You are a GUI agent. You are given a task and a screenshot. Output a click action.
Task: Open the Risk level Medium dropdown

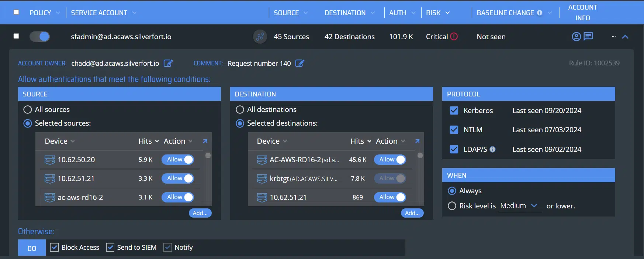pyautogui.click(x=519, y=206)
